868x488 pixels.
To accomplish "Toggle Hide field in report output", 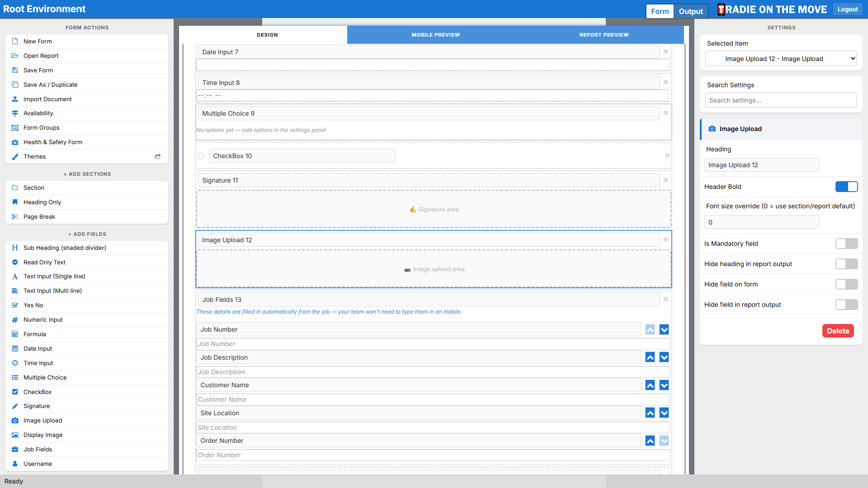I will pos(847,305).
